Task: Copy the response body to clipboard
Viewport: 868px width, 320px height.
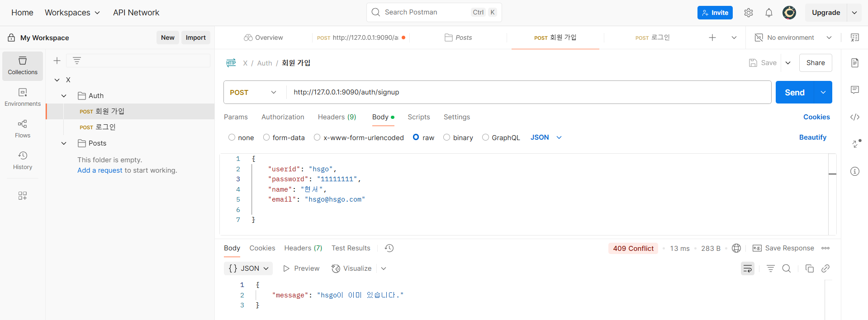Action: 809,268
